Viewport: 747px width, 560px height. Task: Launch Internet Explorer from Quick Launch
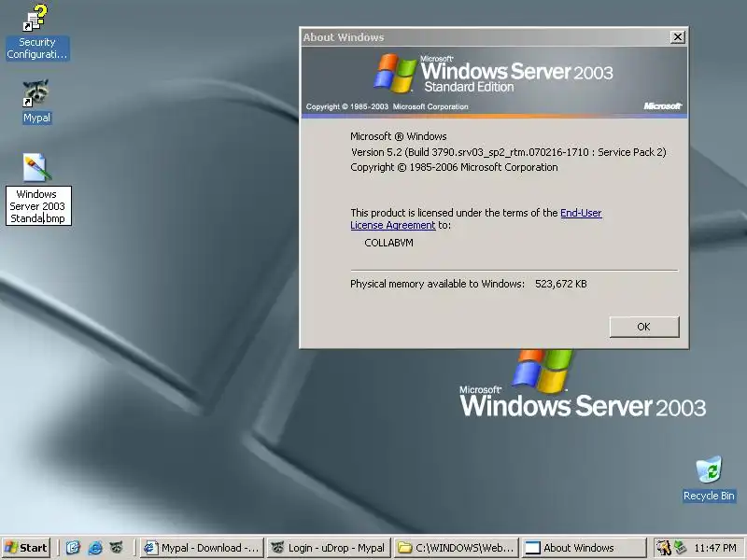(95, 548)
